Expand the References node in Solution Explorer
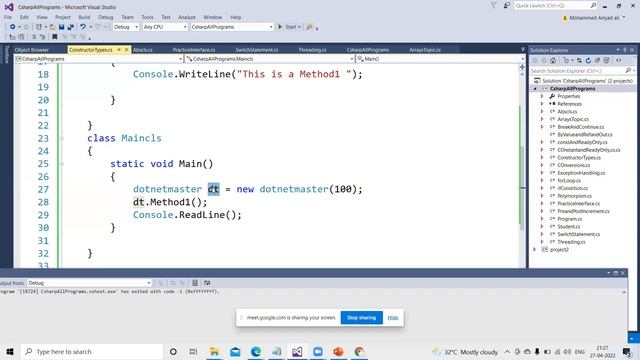Image resolution: width=640 pixels, height=360 pixels. 542,104
